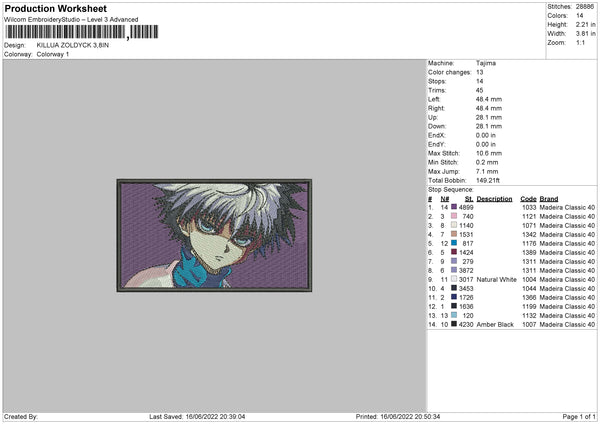The width and height of the screenshot is (600, 424).
Task: Pick the Natural White color swatch
Action: pos(454,279)
